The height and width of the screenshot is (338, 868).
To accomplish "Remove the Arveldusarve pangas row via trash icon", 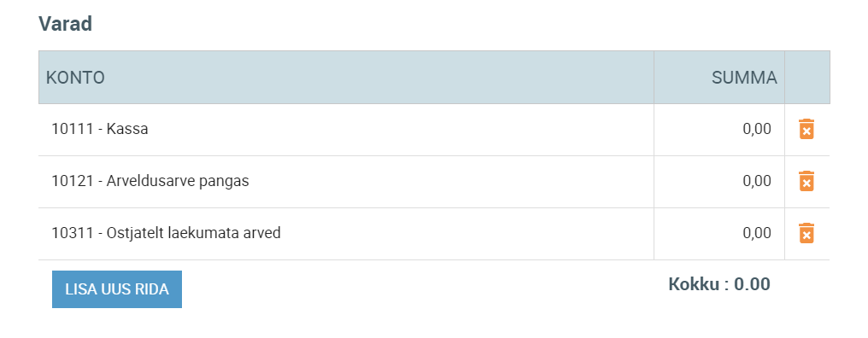I will pyautogui.click(x=806, y=181).
